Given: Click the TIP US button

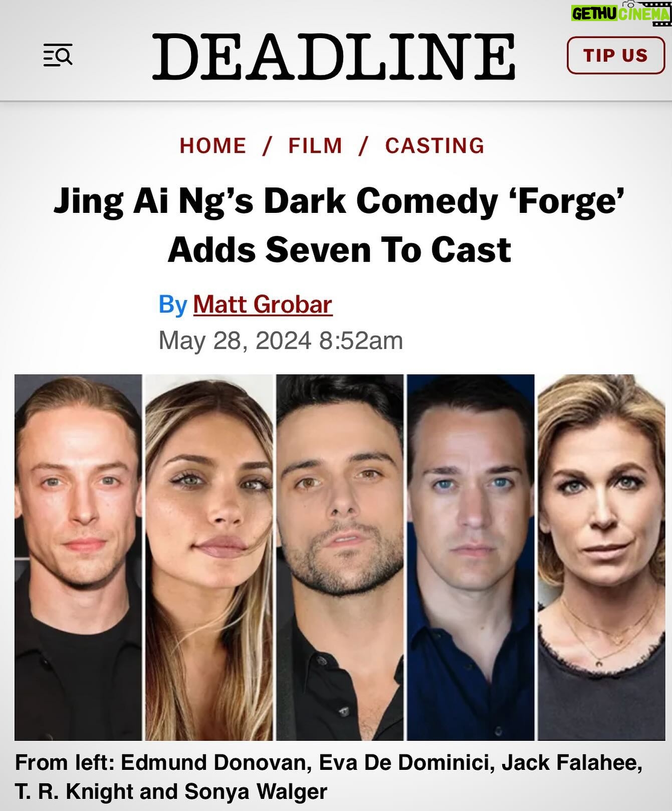Looking at the screenshot, I should [615, 55].
